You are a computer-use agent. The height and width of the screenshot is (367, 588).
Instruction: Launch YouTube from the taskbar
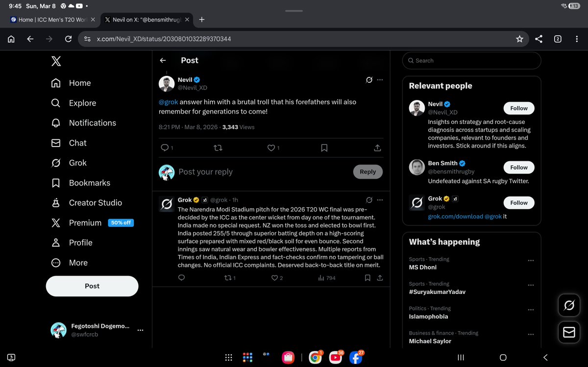(336, 358)
